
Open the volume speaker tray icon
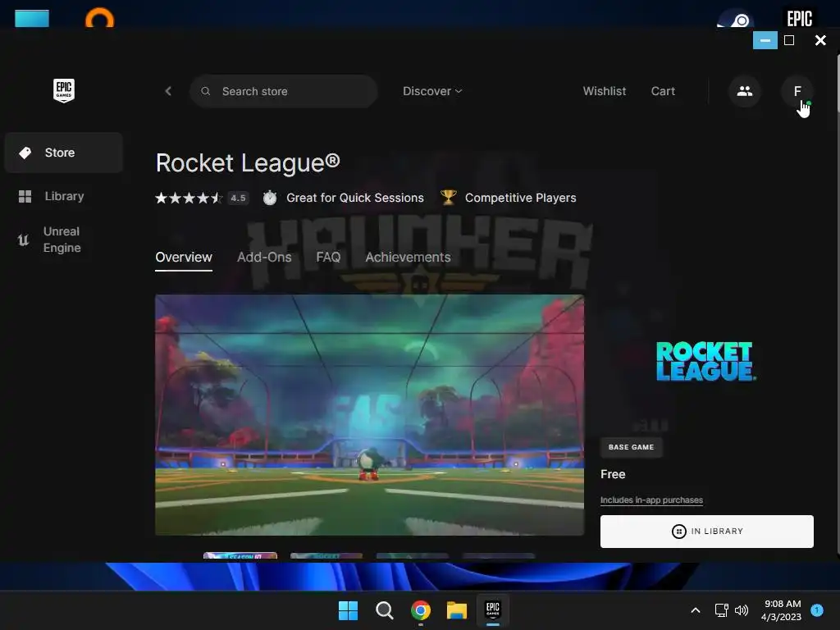[742, 609]
